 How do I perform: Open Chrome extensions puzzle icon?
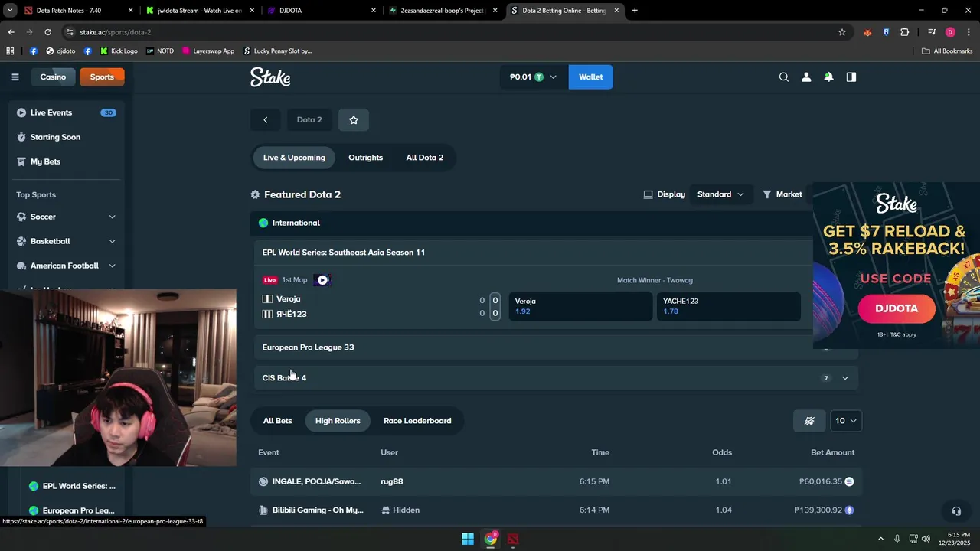tap(904, 32)
